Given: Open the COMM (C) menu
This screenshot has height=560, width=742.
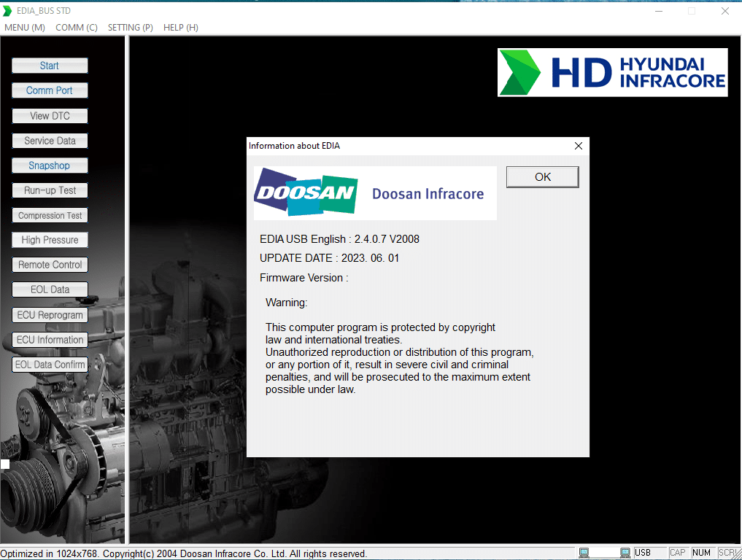Looking at the screenshot, I should [77, 28].
